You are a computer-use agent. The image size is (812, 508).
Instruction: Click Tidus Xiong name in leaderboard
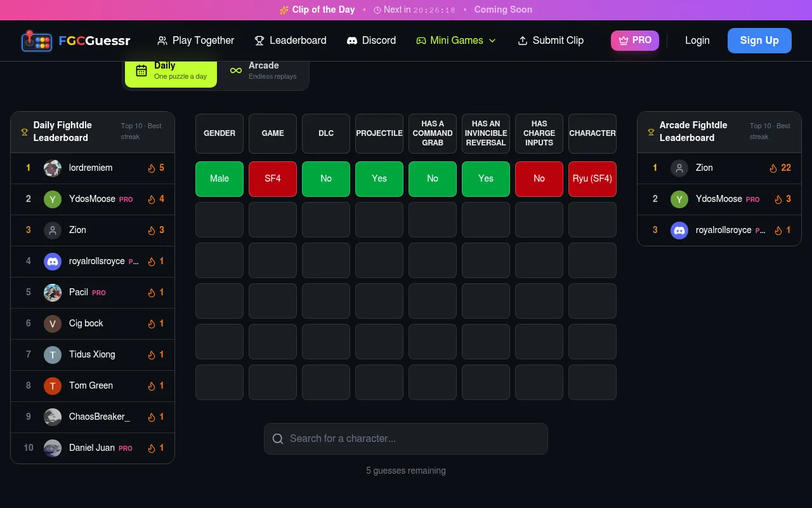[x=92, y=354]
